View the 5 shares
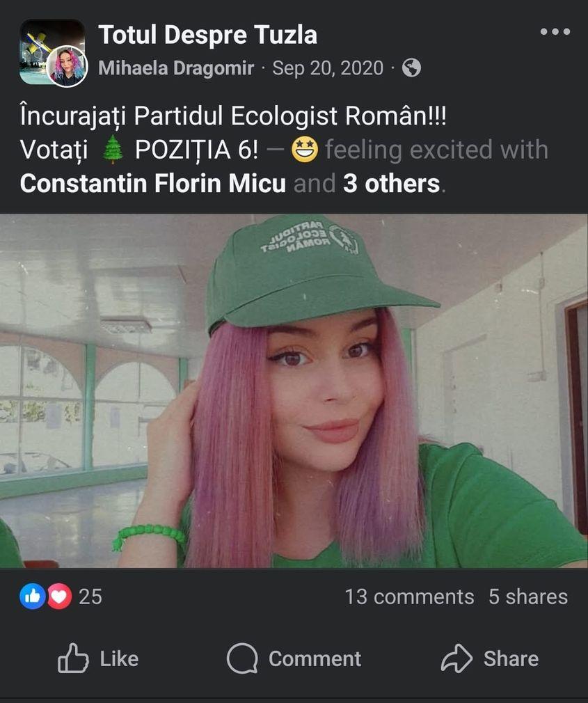The height and width of the screenshot is (703, 588). (527, 597)
